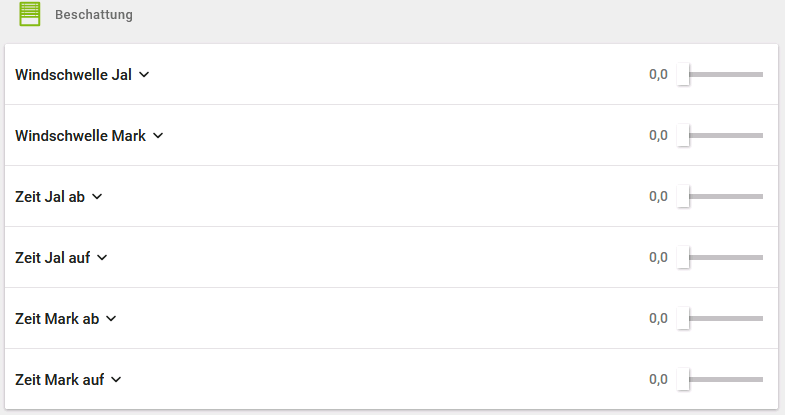Viewport: 785px width, 415px height.
Task: Click the Windschwelle Mark slider track
Action: (x=725, y=135)
